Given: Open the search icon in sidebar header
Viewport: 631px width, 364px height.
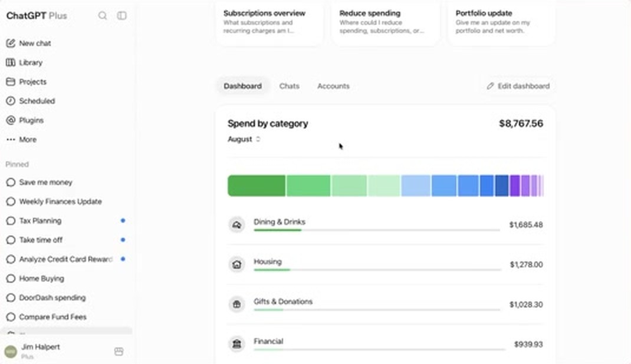Looking at the screenshot, I should pos(103,16).
